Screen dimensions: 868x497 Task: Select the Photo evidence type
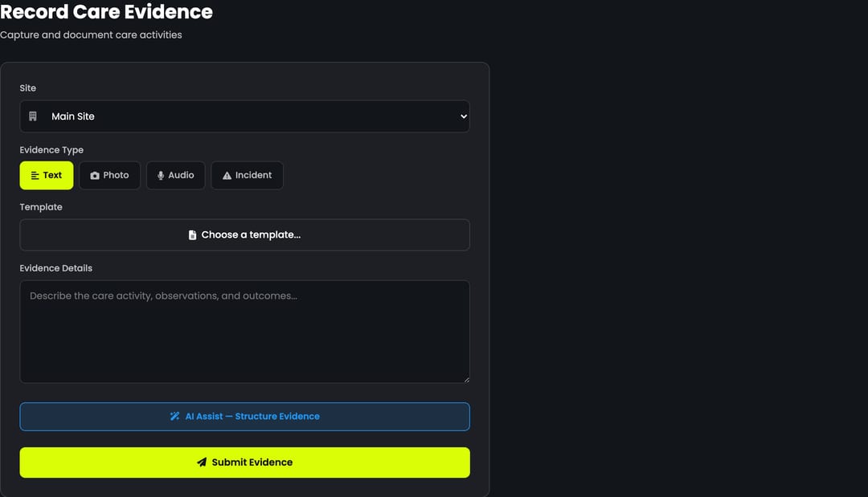tap(109, 175)
